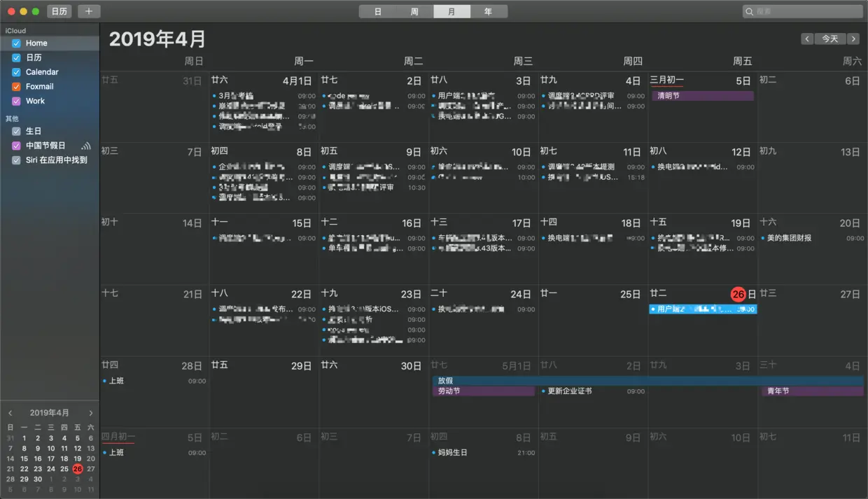The image size is (868, 499).
Task: Click the subscription signal icon beside 中国节假日
Action: click(87, 146)
